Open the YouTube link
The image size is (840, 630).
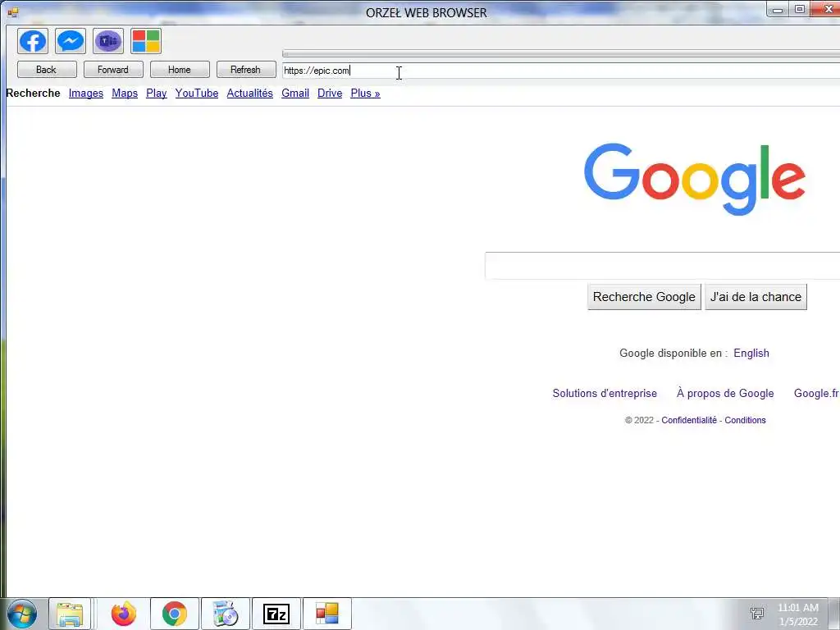[197, 94]
